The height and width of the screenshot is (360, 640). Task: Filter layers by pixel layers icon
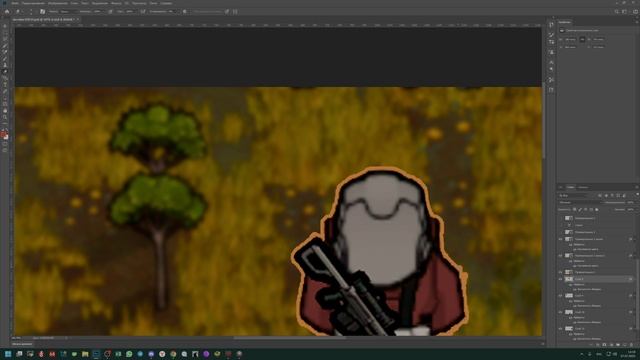[x=600, y=196]
